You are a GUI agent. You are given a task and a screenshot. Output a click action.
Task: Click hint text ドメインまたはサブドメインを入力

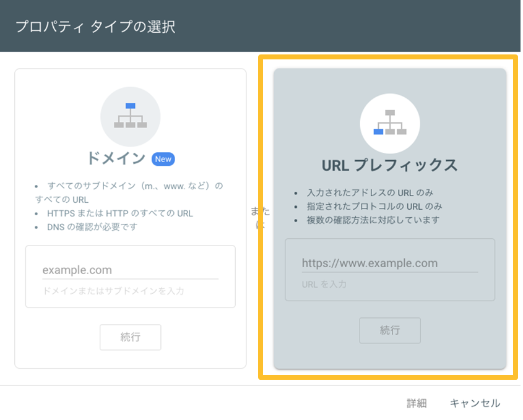coord(113,291)
